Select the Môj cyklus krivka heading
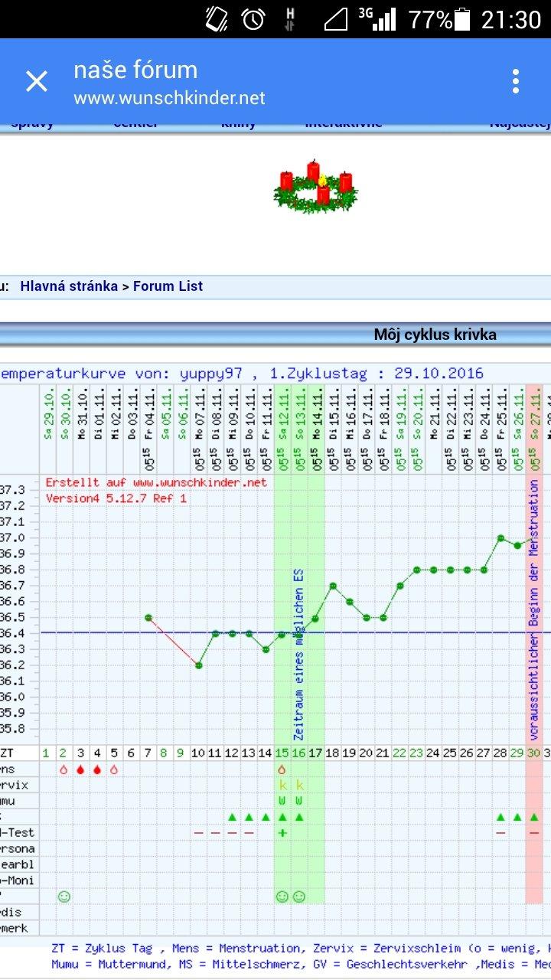 [x=435, y=335]
